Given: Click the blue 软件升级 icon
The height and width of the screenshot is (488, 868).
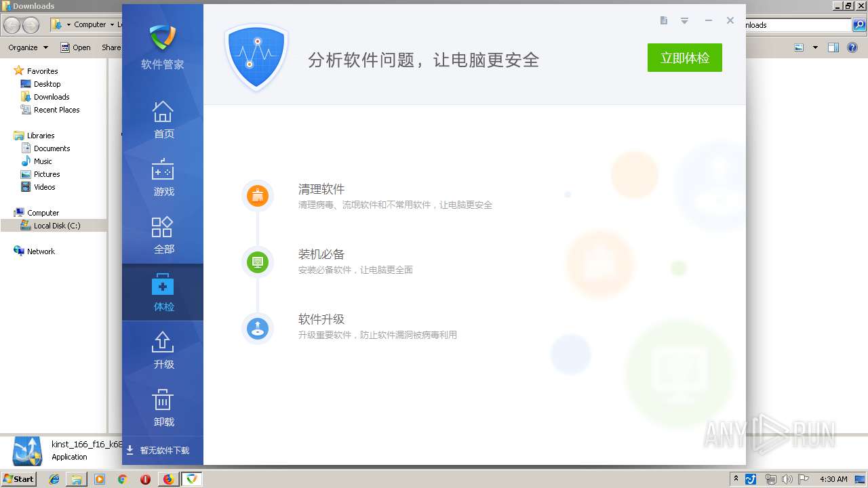Looking at the screenshot, I should click(258, 329).
